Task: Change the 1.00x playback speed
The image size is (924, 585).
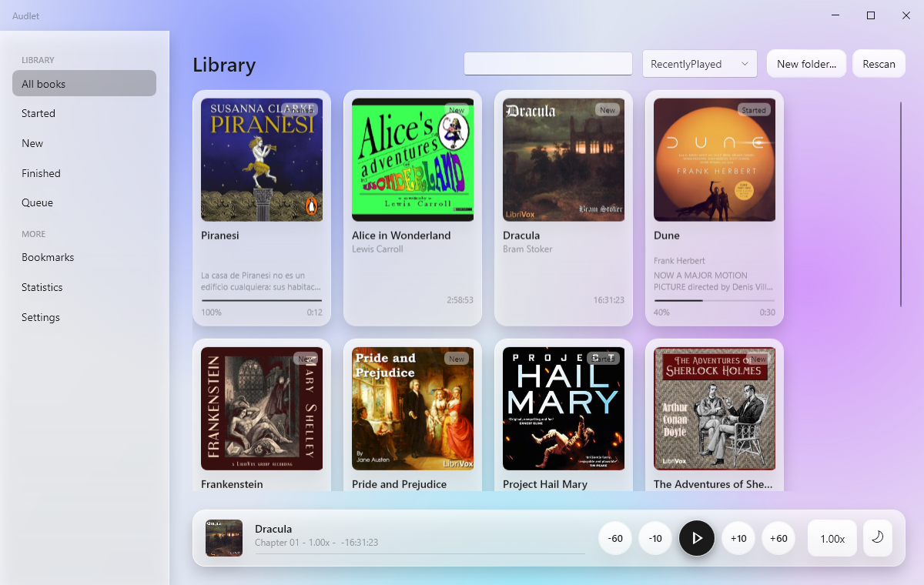Action: [x=832, y=538]
